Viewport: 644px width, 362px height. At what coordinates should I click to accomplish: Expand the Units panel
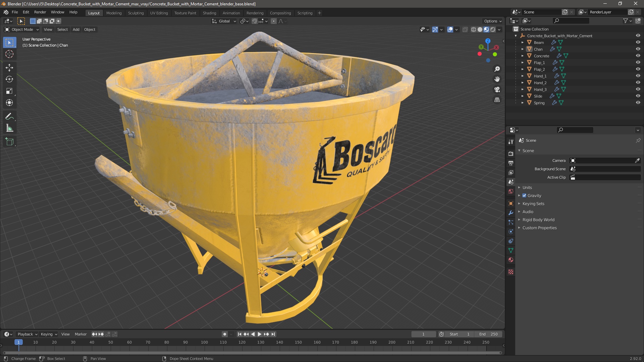point(527,187)
